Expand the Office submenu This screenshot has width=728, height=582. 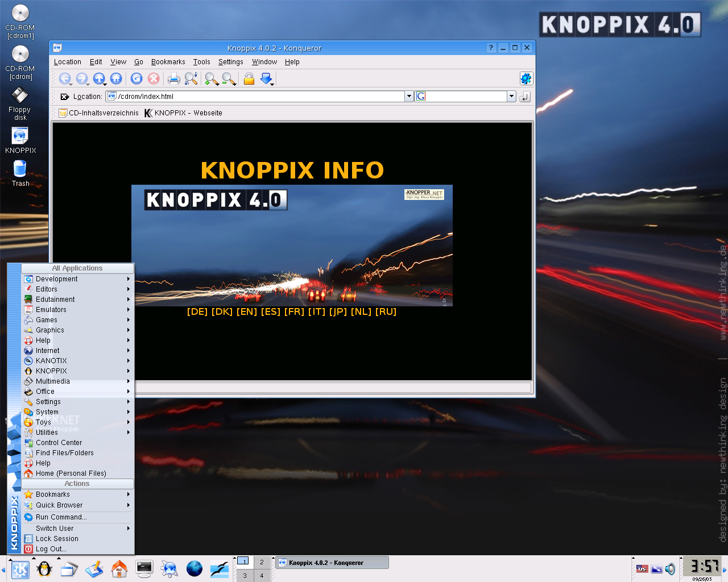point(77,392)
